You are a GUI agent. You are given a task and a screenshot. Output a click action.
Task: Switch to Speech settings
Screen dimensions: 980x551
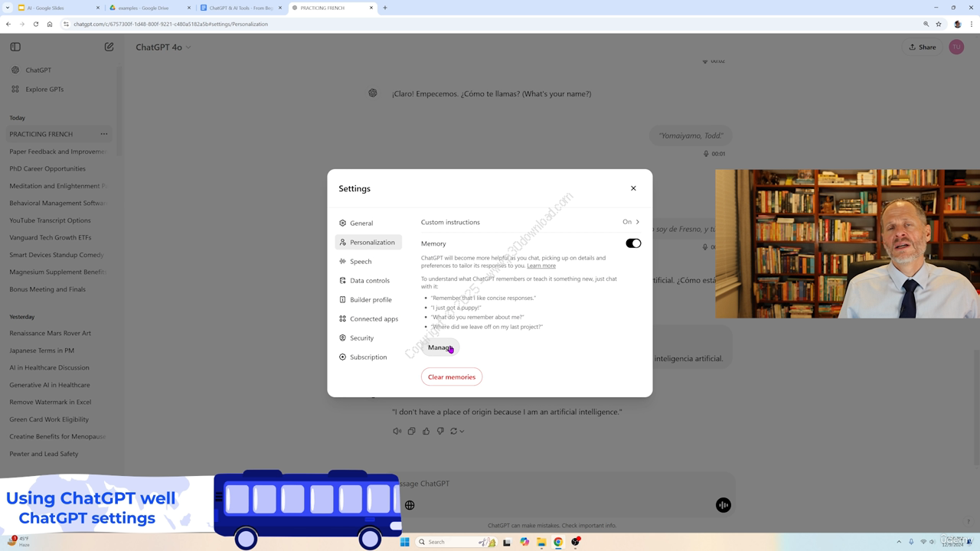coord(368,261)
